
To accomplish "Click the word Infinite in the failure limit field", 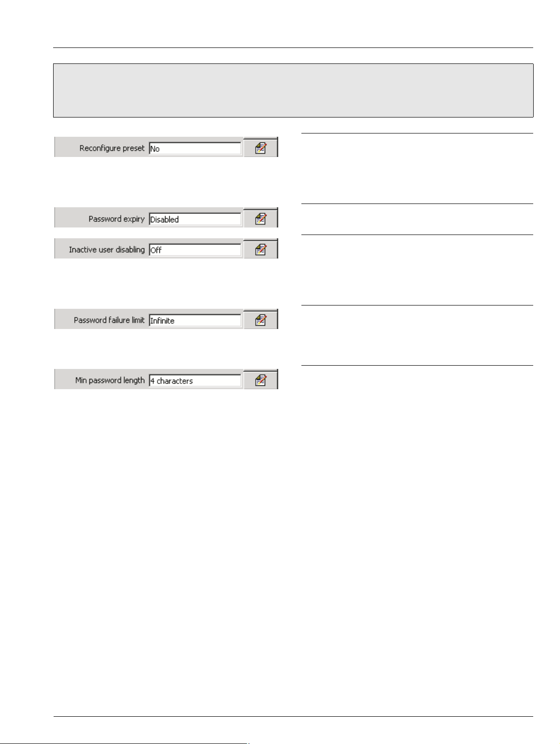I will 162,321.
